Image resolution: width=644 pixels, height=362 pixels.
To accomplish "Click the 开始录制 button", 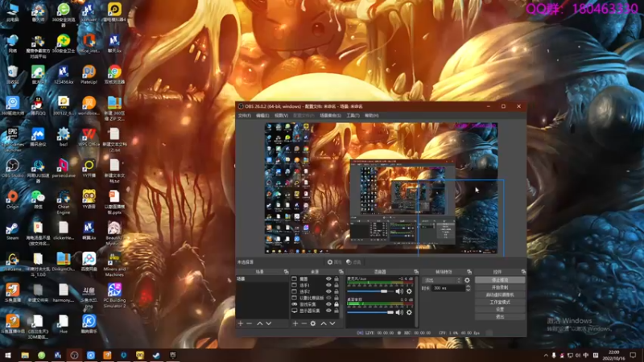I will pyautogui.click(x=500, y=287).
